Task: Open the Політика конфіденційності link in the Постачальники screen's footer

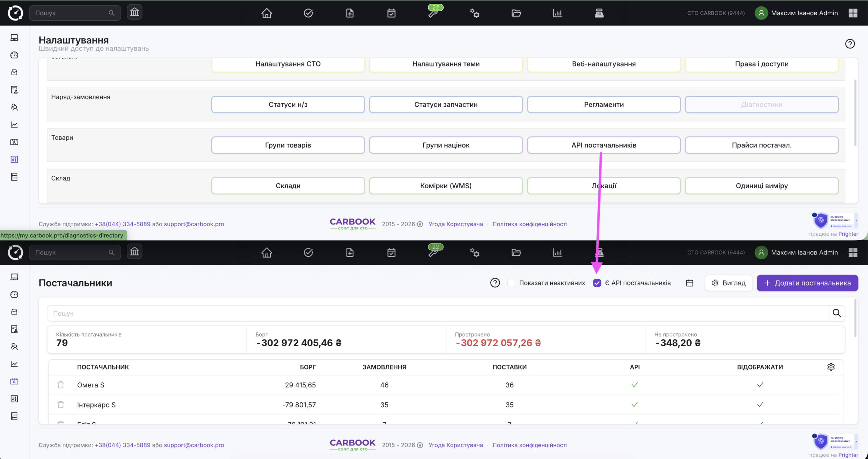Action: pyautogui.click(x=530, y=445)
